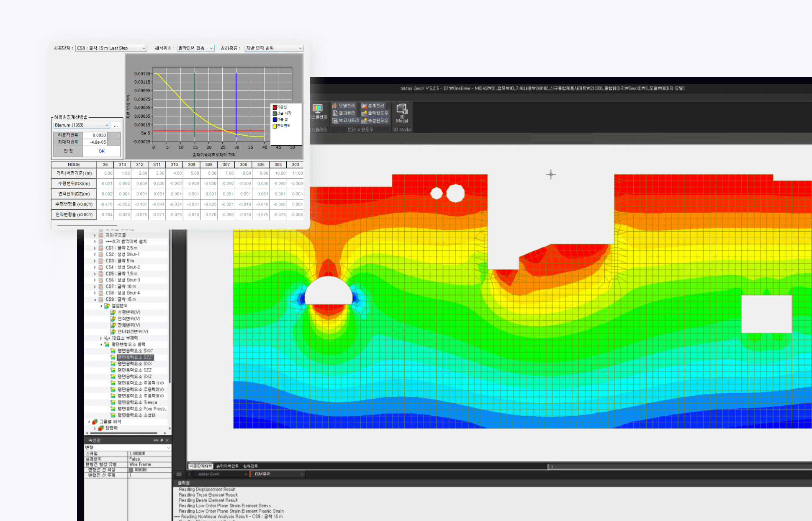Select 평면응력요소 Tresca result item
The image size is (812, 521).
coord(137,402)
